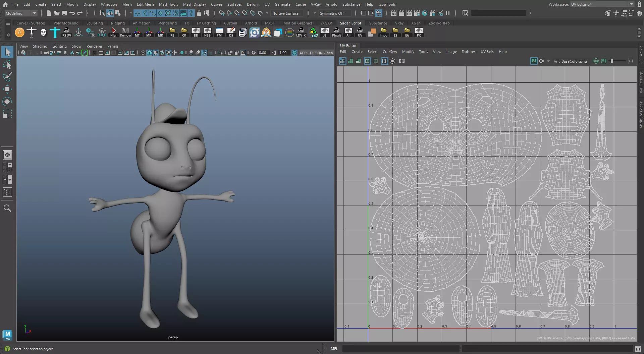Click the MEL command line input
This screenshot has width=644, height=354.
[x=400, y=349]
